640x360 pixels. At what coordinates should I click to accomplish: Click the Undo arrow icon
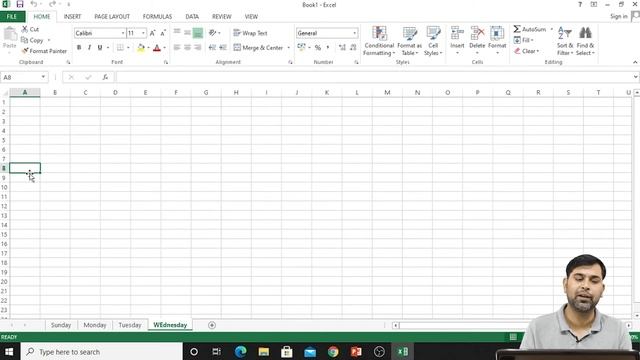pyautogui.click(x=34, y=4)
